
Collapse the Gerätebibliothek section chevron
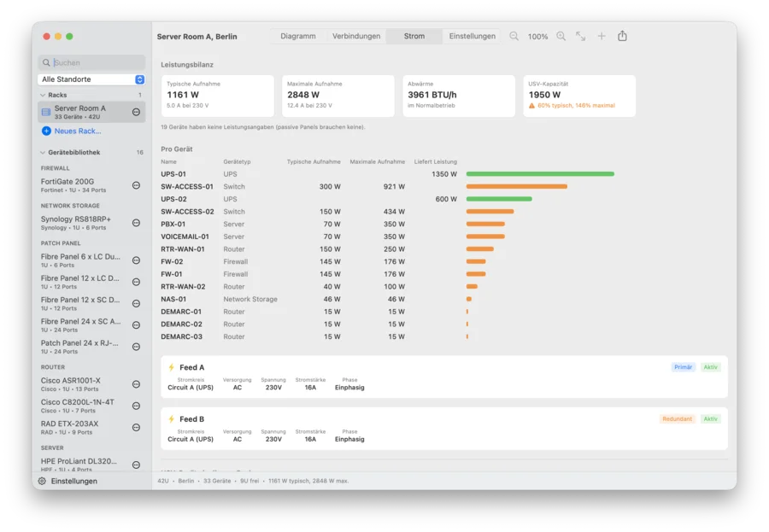[43, 153]
